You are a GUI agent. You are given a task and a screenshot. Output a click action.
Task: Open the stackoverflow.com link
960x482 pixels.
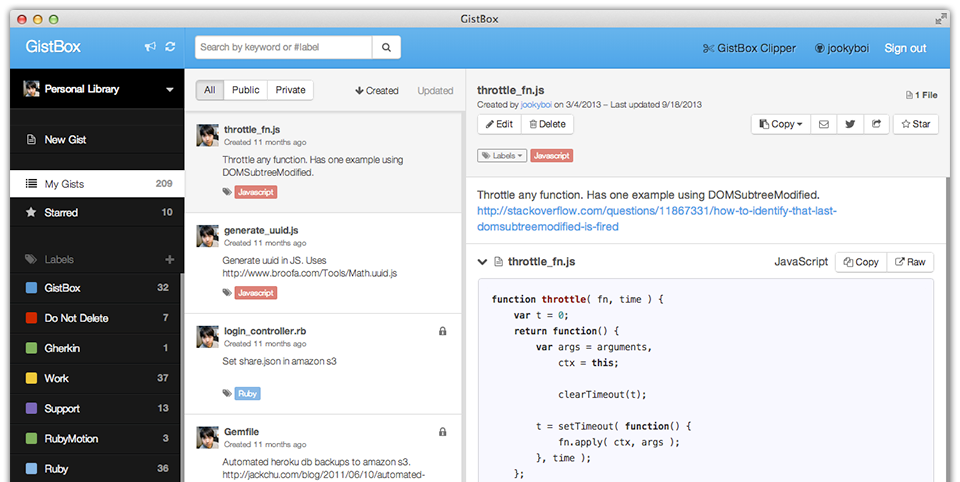point(657,219)
